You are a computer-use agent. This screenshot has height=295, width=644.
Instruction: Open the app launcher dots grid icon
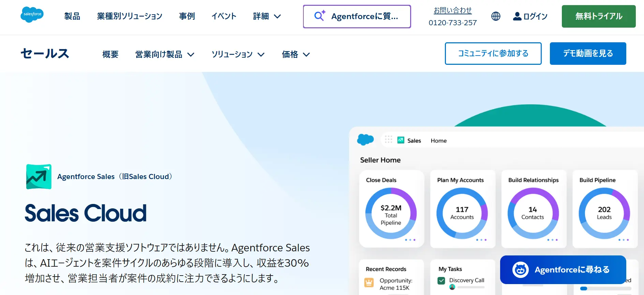(x=389, y=139)
